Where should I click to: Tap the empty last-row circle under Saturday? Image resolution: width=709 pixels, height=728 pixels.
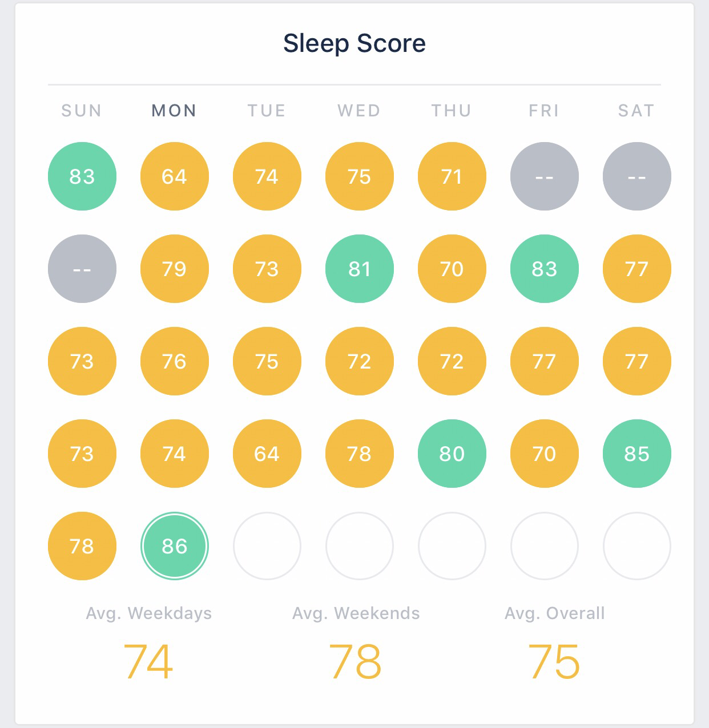coord(637,546)
